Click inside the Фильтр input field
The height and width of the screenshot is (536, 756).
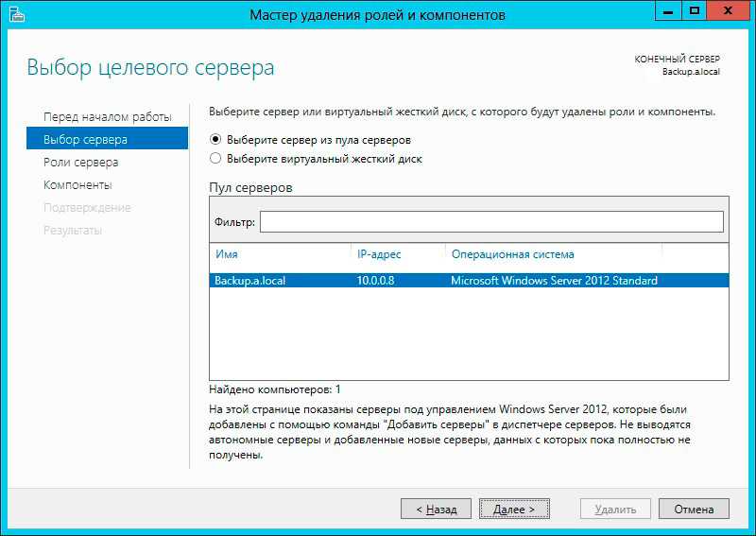click(491, 222)
